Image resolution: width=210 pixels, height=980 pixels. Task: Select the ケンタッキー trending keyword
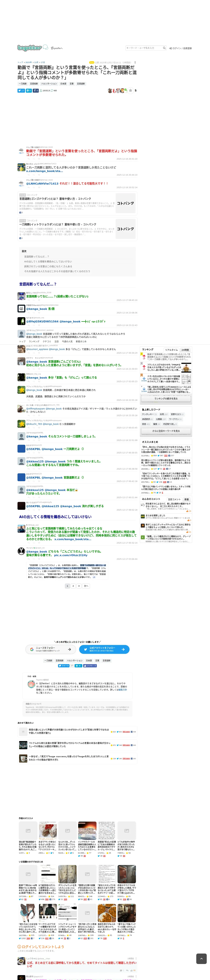149,414
